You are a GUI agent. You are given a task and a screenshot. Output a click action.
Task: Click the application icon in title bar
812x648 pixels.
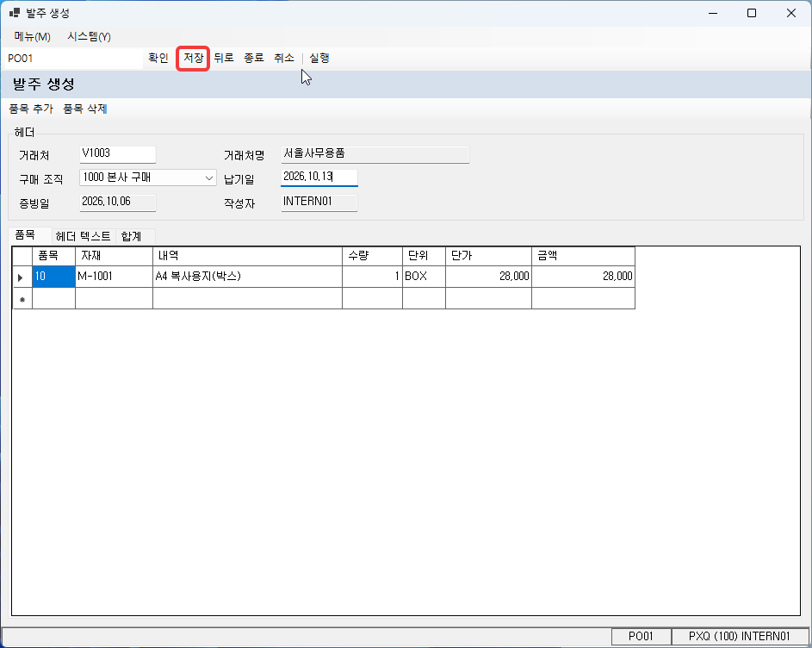point(15,13)
